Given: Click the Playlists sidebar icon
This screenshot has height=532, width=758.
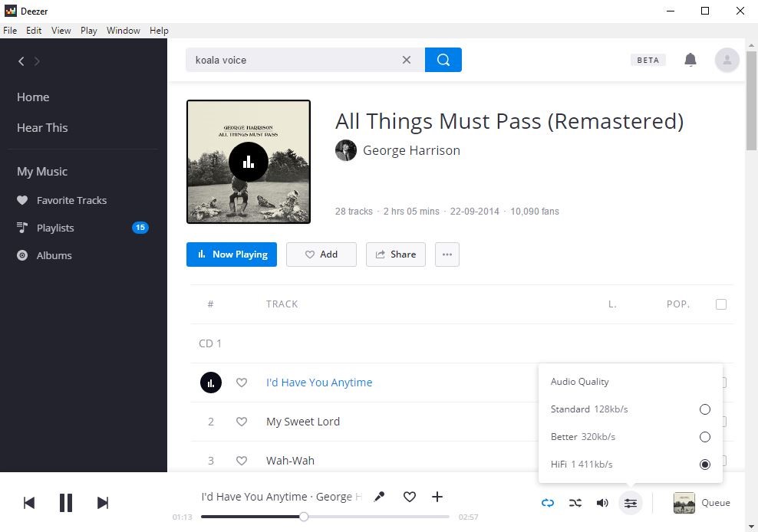Looking at the screenshot, I should pyautogui.click(x=22, y=228).
